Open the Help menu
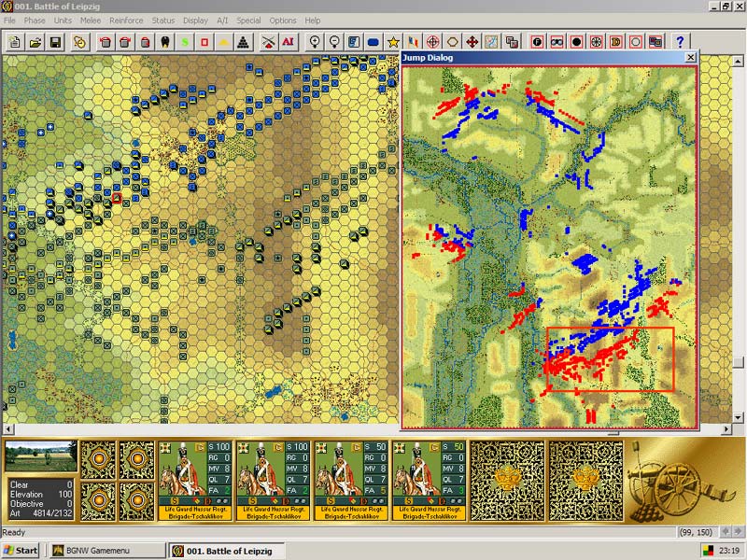This screenshot has height=560, width=747. pos(313,21)
